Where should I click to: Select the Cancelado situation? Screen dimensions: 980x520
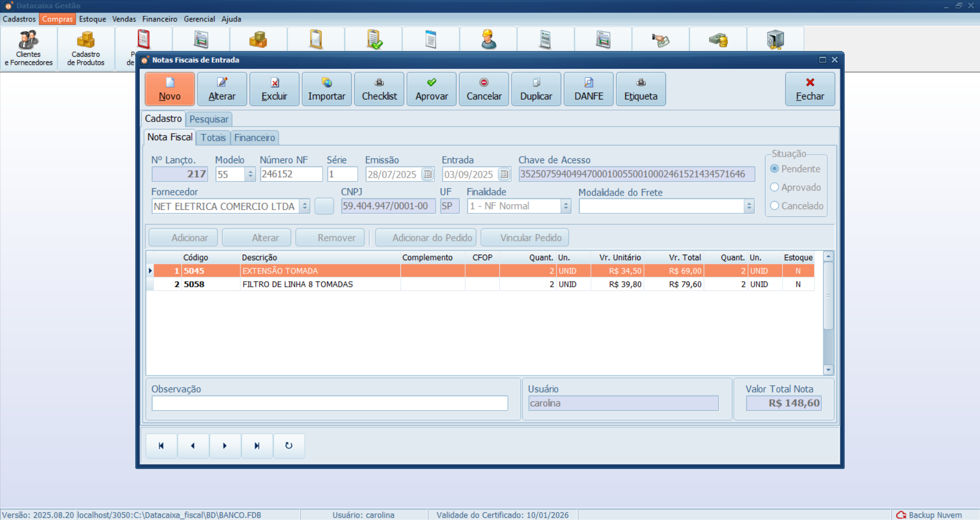(775, 206)
